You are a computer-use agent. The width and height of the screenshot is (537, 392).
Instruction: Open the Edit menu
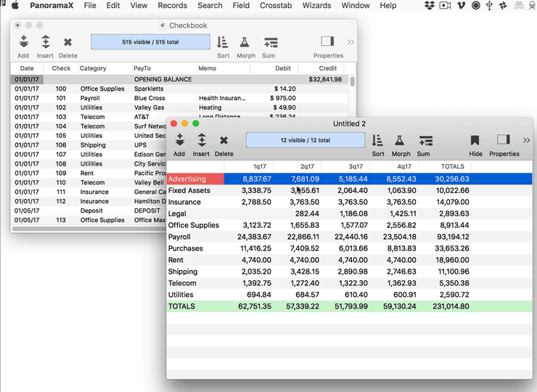point(113,6)
